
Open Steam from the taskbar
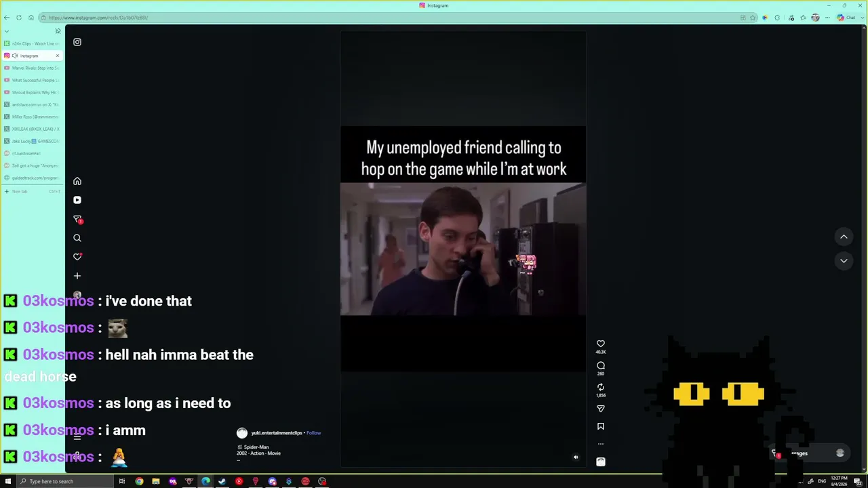pos(222,481)
